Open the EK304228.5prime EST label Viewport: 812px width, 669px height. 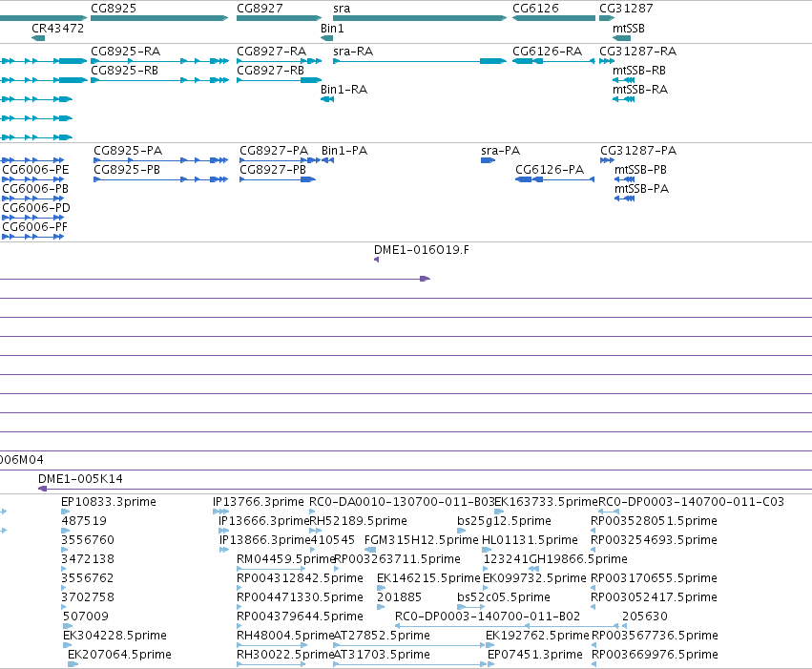point(115,636)
